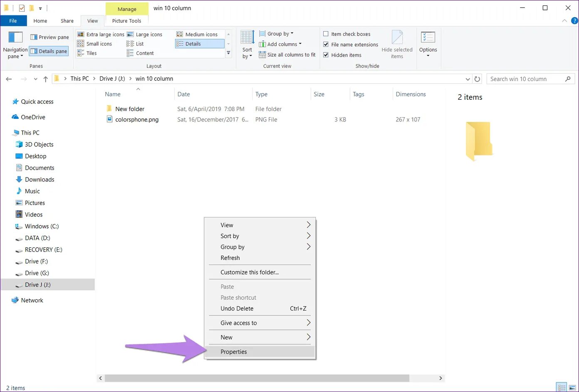Choose Small icons layout
Screen dimensions: 579x392
coord(94,44)
